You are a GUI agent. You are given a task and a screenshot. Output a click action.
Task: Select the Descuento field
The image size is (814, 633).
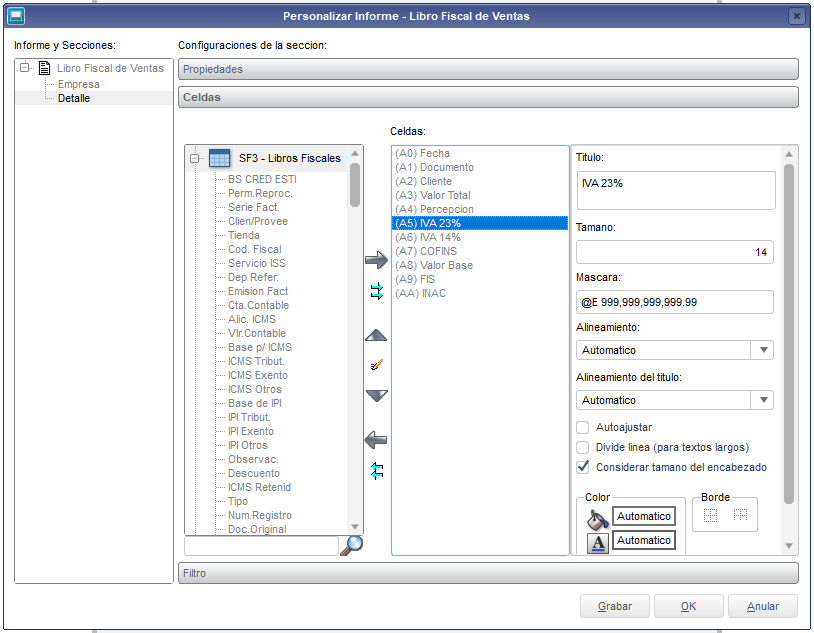click(x=254, y=474)
